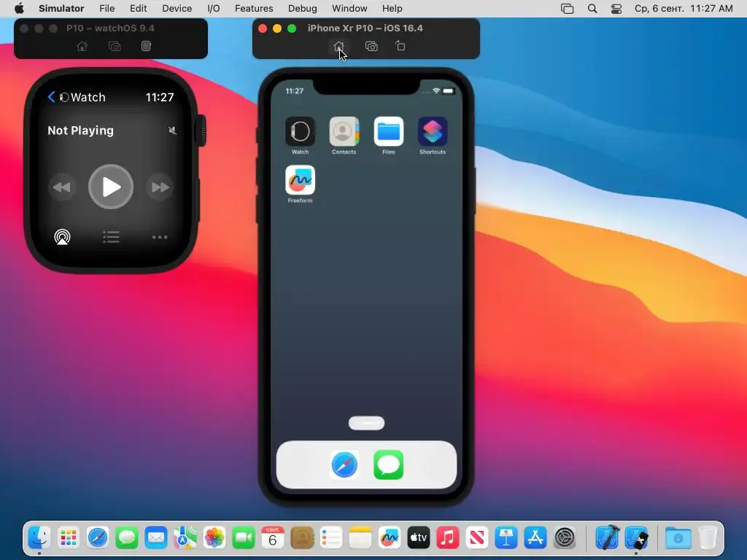Viewport: 747px width, 560px height.
Task: Tap the rewind button on the watch
Action: [x=62, y=187]
